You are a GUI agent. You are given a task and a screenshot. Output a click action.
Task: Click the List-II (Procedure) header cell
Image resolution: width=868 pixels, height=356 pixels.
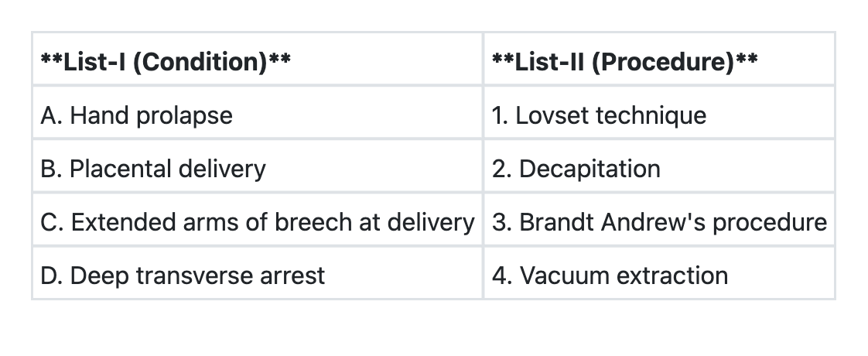[x=625, y=61]
